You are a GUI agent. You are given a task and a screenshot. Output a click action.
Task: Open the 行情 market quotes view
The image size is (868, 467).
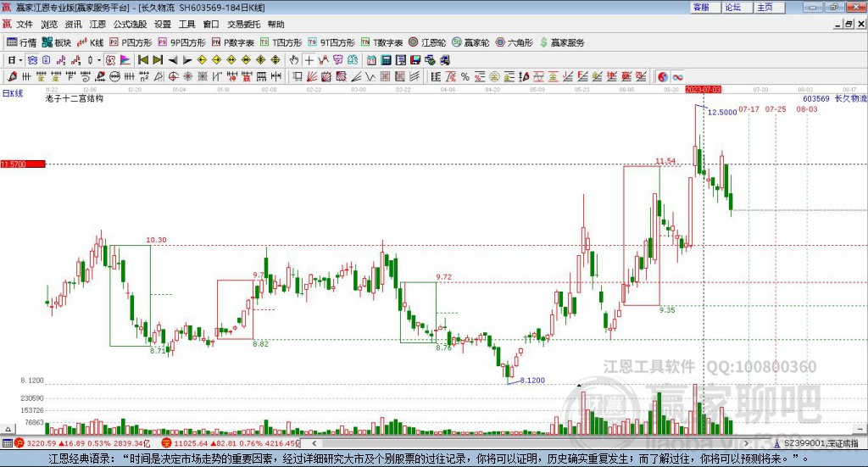pyautogui.click(x=21, y=42)
